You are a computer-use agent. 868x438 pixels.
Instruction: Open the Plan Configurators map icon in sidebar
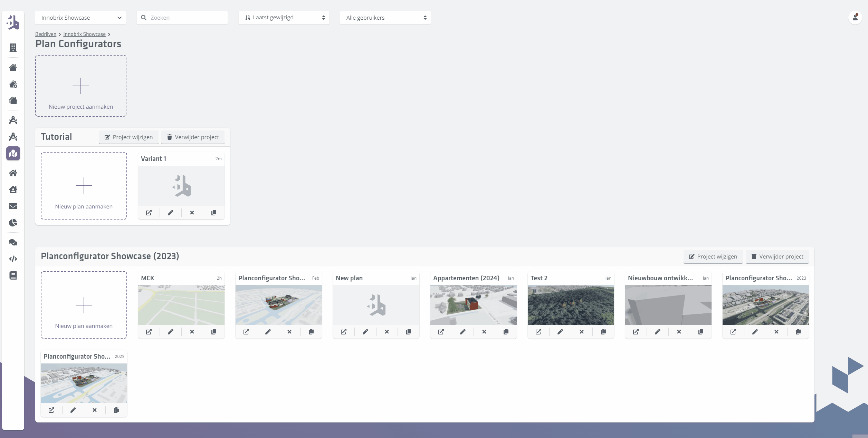[x=13, y=154]
